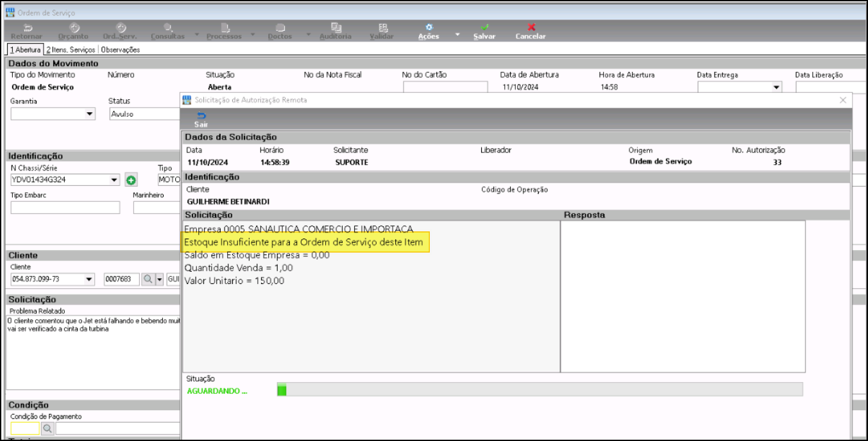Open the Ações gear icon
The height and width of the screenshot is (441, 868).
(x=429, y=28)
